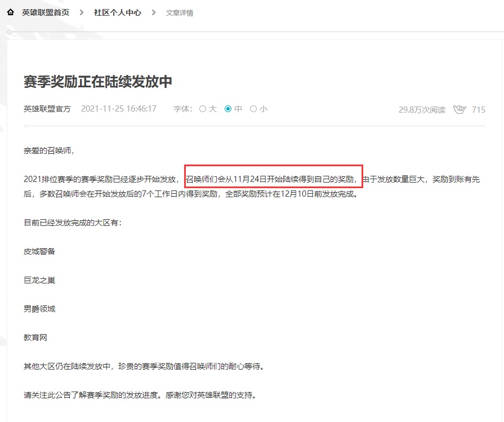Click the chevron after 英雄联盟首页

click(x=82, y=12)
